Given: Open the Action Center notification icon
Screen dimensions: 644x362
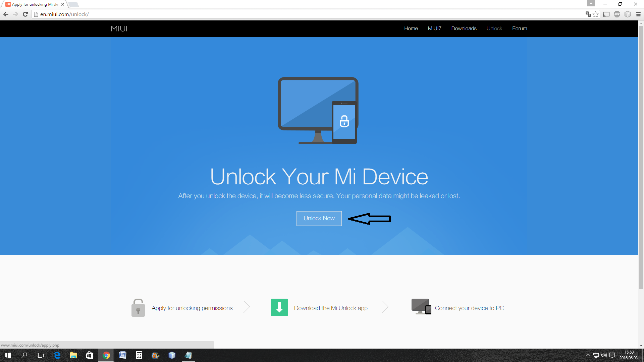Looking at the screenshot, I should pyautogui.click(x=612, y=355).
